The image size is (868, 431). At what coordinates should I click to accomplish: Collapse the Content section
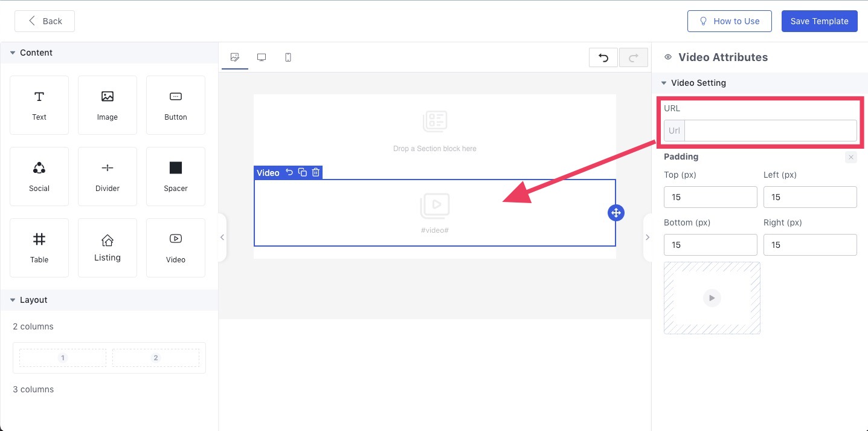13,53
